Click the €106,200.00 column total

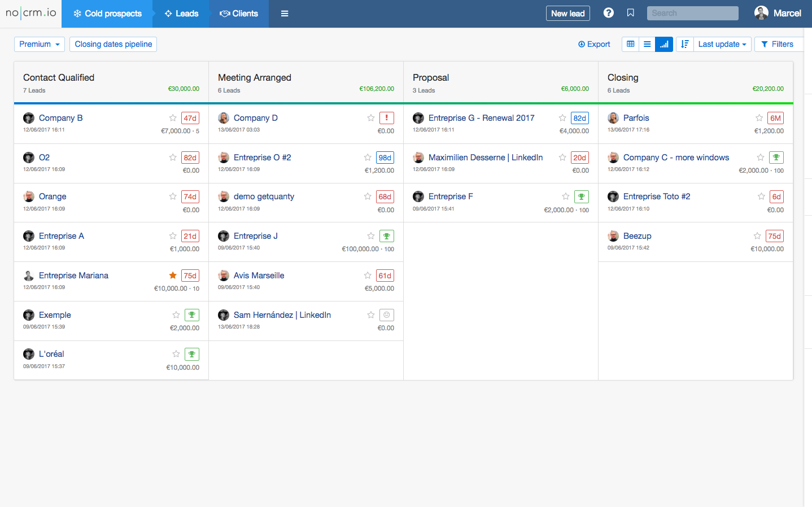377,89
